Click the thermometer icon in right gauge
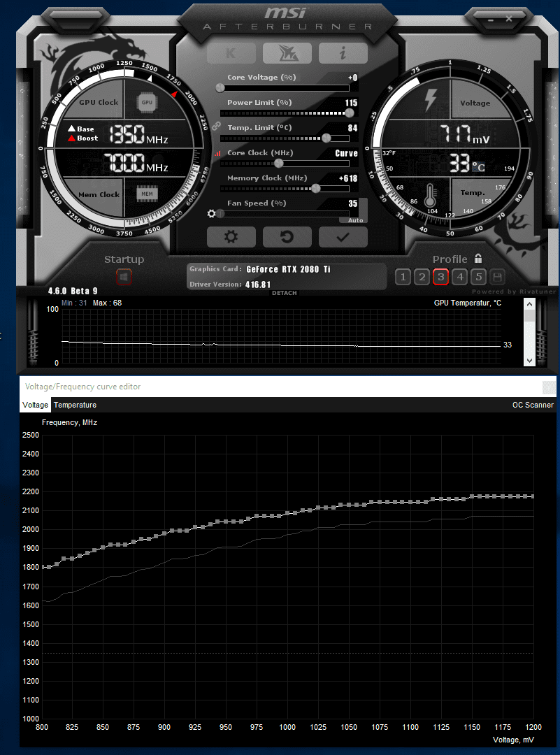 click(431, 195)
